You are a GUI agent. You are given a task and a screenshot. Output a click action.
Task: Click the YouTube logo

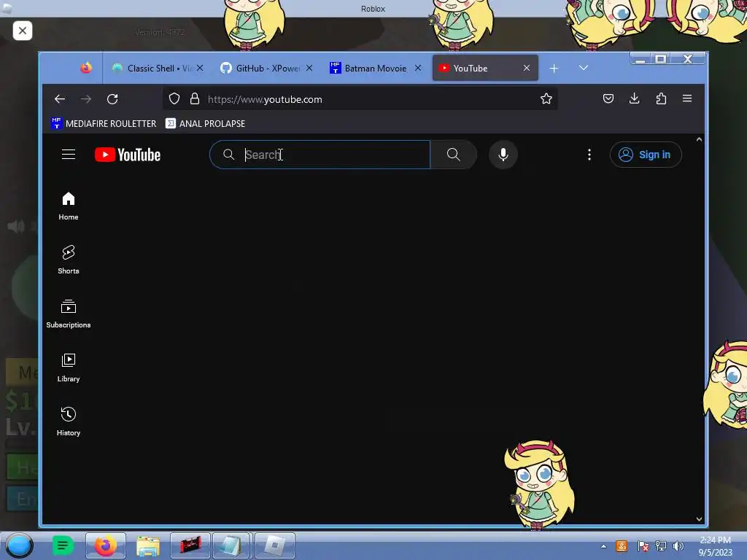click(128, 155)
